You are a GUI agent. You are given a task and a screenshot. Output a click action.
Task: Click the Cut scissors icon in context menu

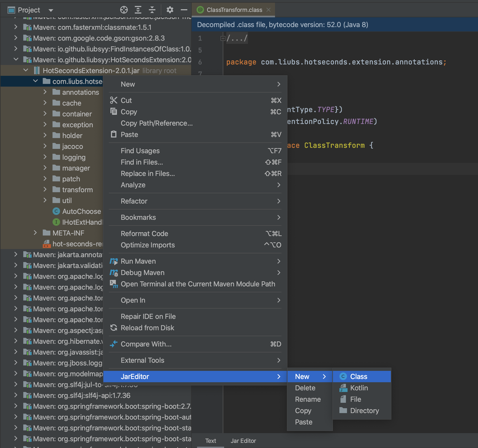114,100
